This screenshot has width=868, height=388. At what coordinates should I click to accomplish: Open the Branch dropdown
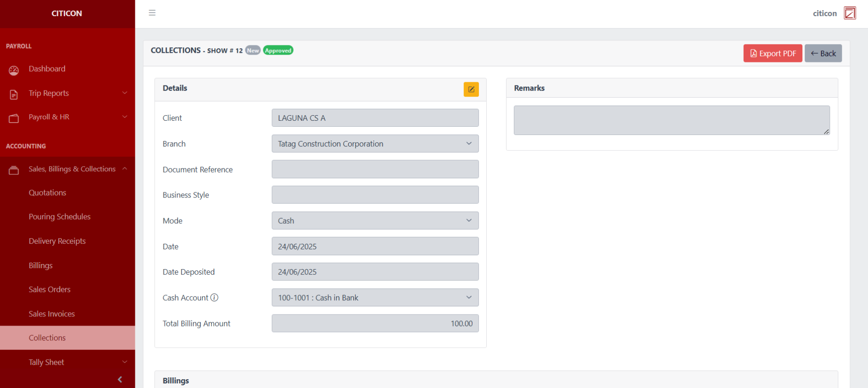(x=375, y=144)
